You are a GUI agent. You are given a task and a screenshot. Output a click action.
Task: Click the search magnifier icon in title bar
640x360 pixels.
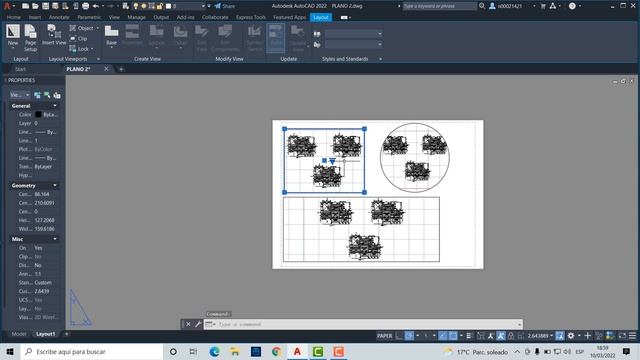(x=482, y=6)
